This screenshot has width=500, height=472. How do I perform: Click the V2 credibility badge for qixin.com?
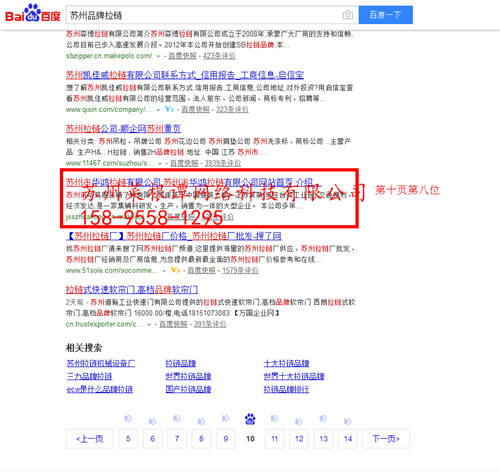(169, 109)
